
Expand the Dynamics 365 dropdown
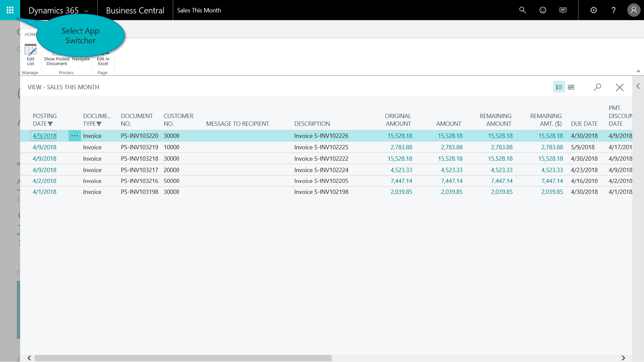pyautogui.click(x=86, y=11)
